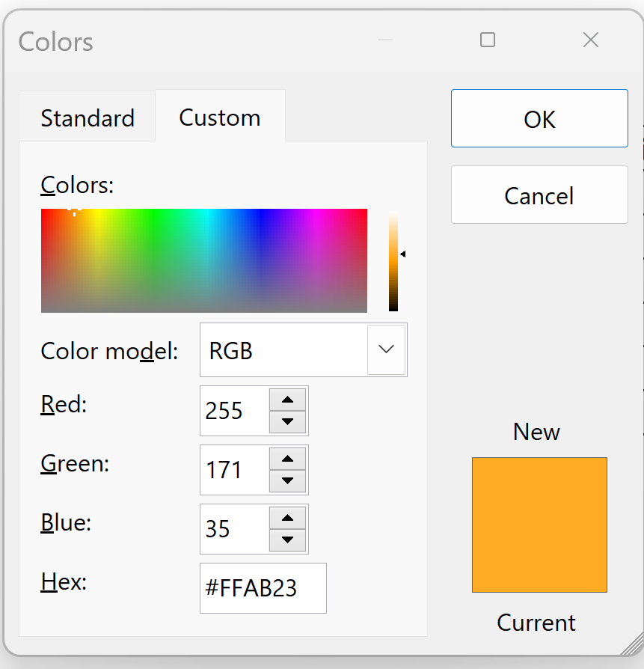
Task: Click the luminance slider bar
Action: pos(393,260)
